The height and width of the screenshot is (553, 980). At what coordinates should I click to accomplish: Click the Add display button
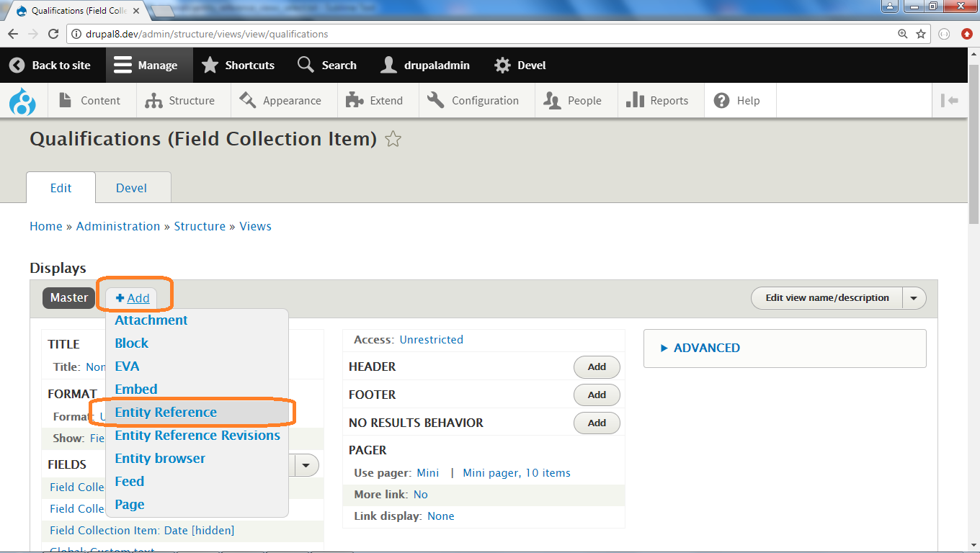point(132,298)
